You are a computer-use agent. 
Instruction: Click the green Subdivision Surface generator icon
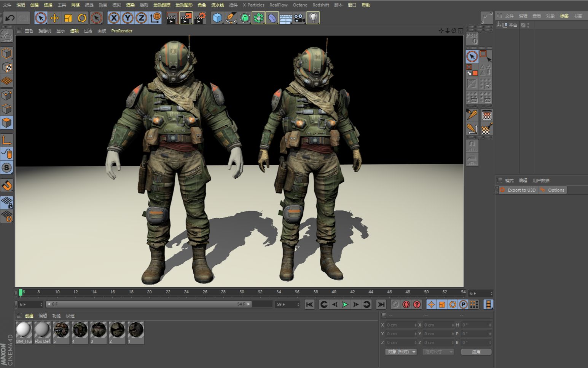[x=245, y=18]
